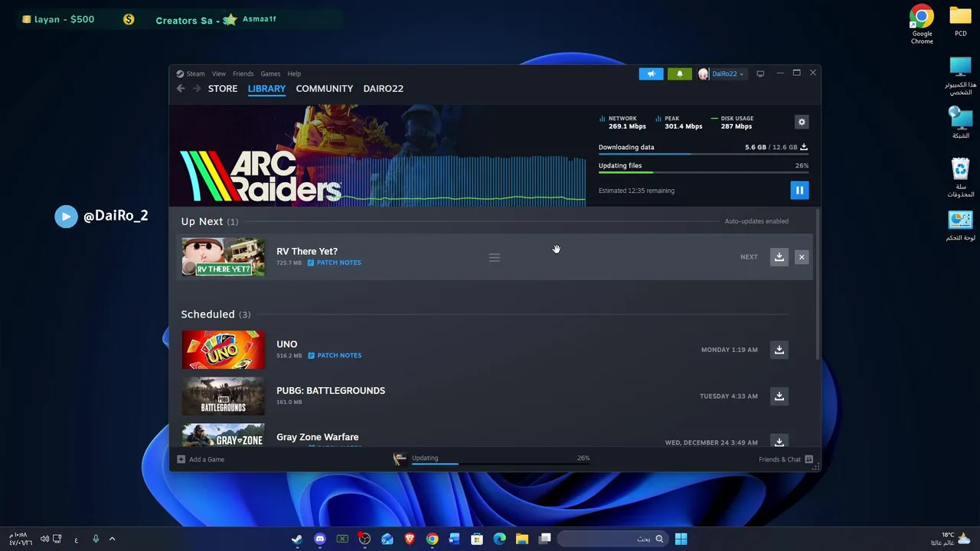Open Steam announcements megaphone button

tap(651, 73)
